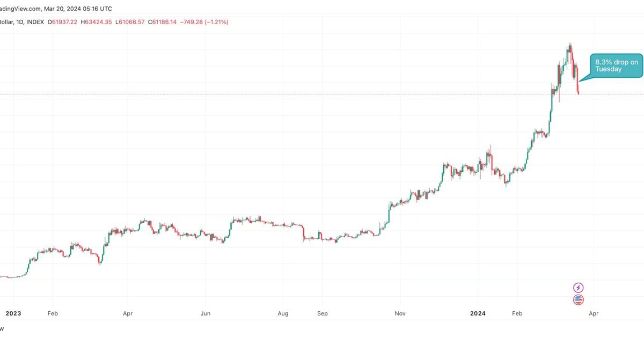Select the red-circled flag icon below the lightning
The width and height of the screenshot is (644, 337).
(x=578, y=300)
